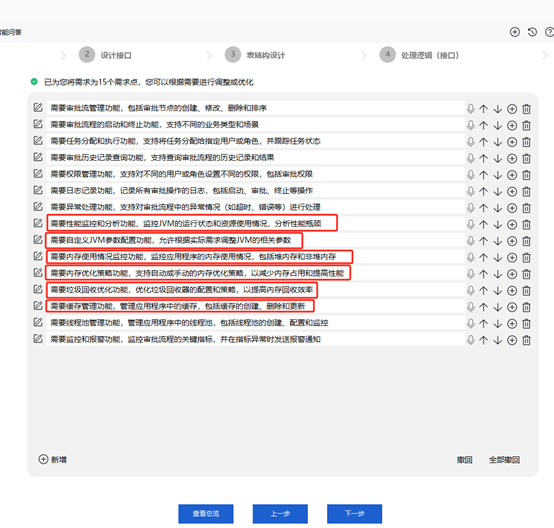Click text field of 日志记录功能 row
The image size is (554, 528).
255,190
